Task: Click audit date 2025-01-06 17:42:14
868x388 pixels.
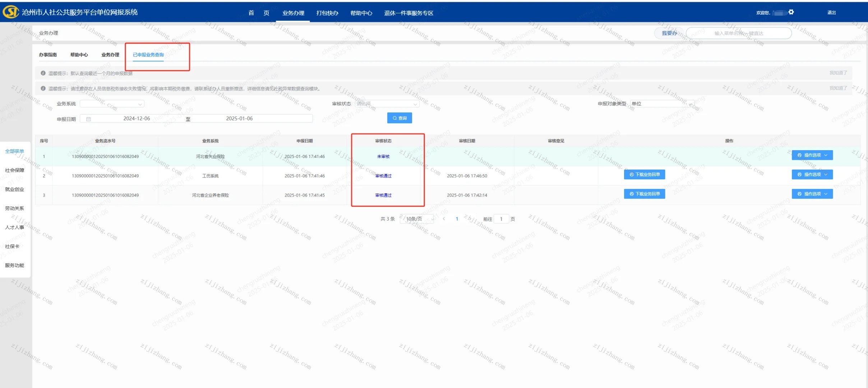Action: (x=467, y=195)
